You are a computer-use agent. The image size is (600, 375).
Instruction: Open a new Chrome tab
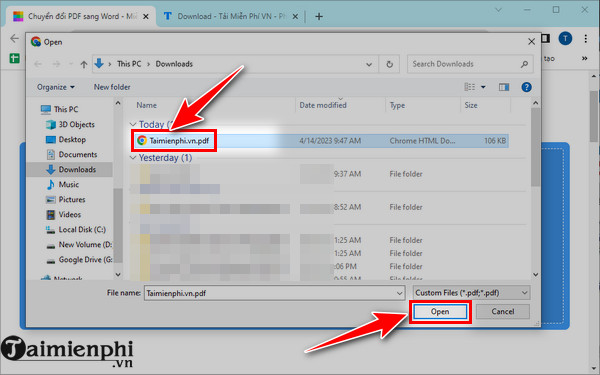point(319,16)
